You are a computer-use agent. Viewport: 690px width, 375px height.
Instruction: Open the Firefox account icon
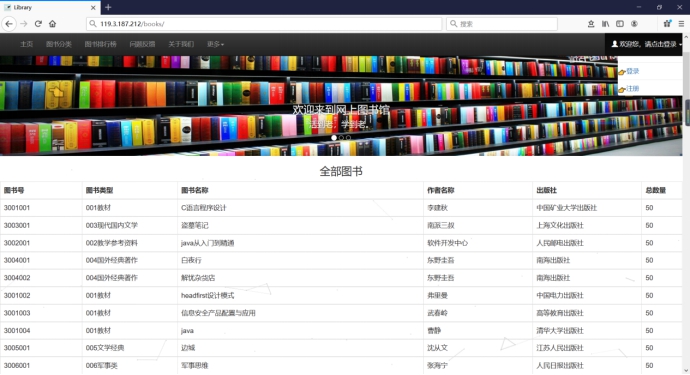click(634, 24)
